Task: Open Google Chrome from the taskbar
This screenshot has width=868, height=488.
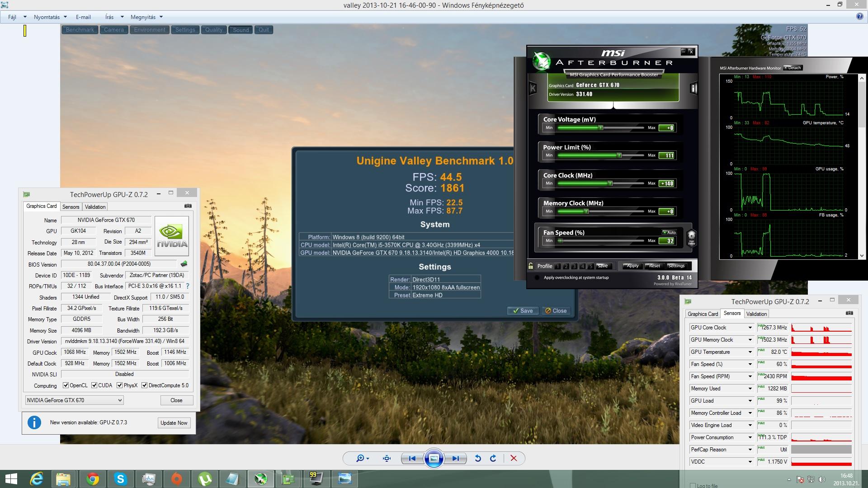Action: (x=93, y=479)
